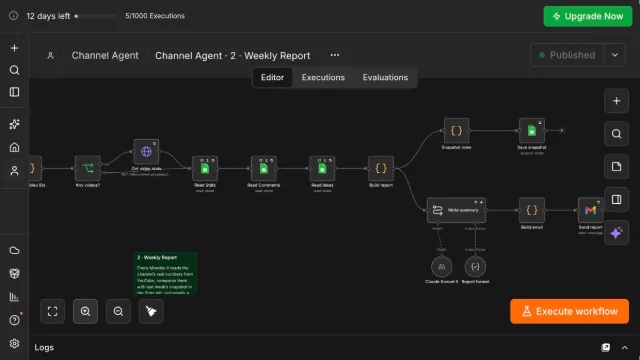The width and height of the screenshot is (640, 360).
Task: Click the add node plus button on canvas
Action: 616,101
